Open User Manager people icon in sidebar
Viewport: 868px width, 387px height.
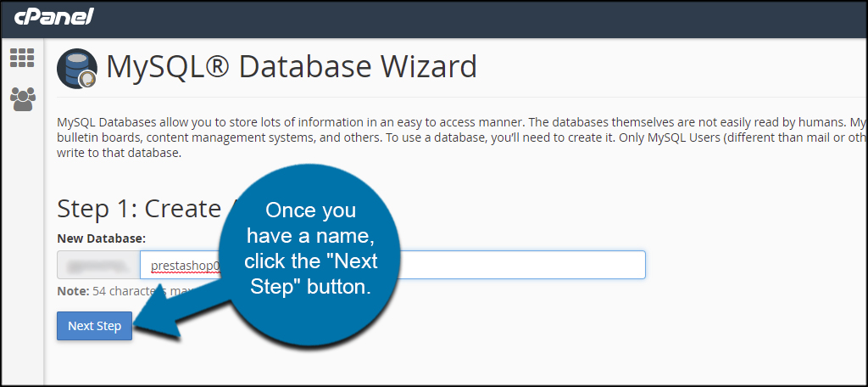(x=23, y=99)
